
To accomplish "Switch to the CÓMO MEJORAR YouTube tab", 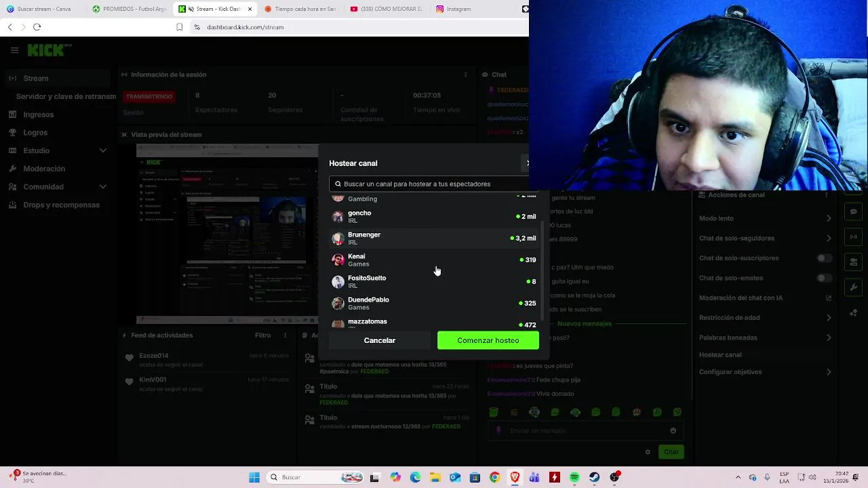I will pos(387,9).
